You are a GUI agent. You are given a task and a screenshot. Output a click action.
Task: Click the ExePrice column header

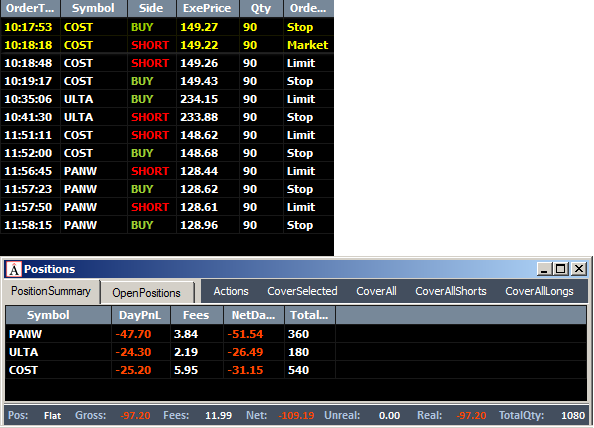pos(208,8)
